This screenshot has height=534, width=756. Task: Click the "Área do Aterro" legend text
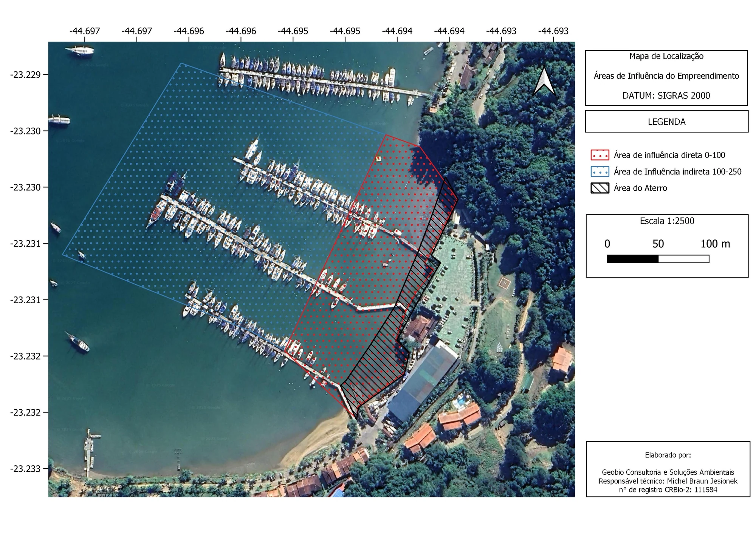click(640, 188)
